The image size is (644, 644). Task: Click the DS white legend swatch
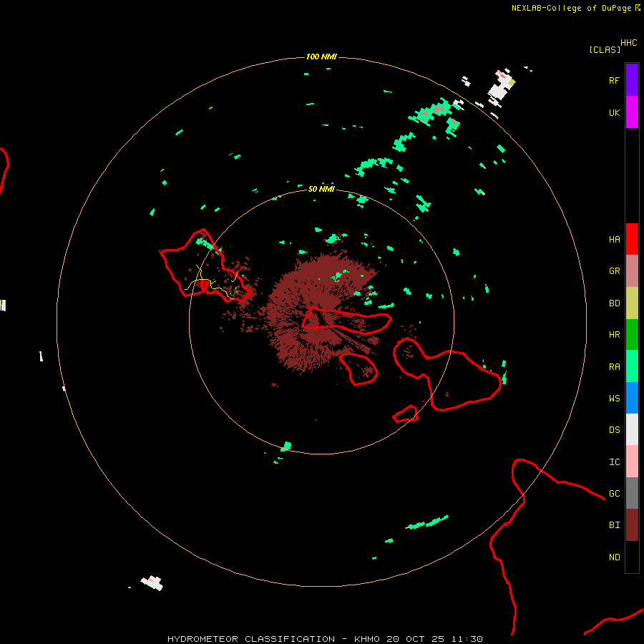[x=632, y=429]
